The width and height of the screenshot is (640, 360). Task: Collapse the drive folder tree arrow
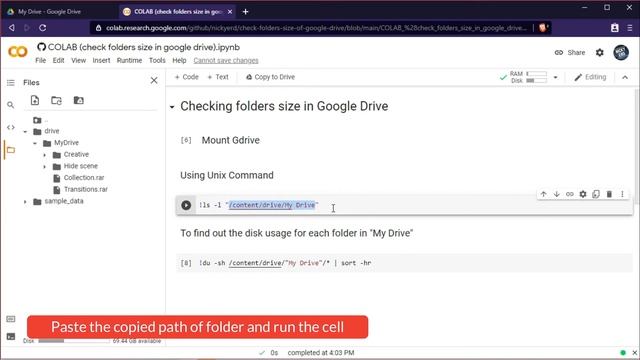pyautogui.click(x=25, y=131)
